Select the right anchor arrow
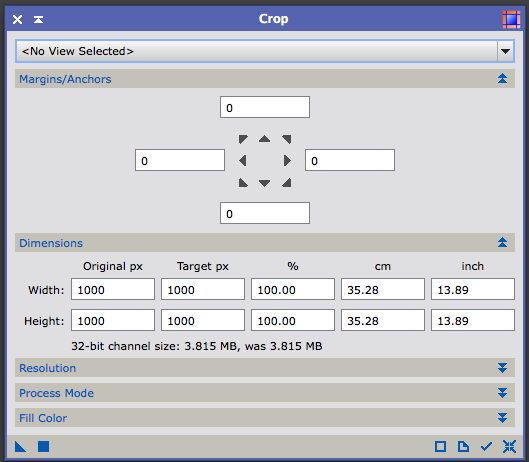Screen dimensions: 529x462 click(287, 161)
